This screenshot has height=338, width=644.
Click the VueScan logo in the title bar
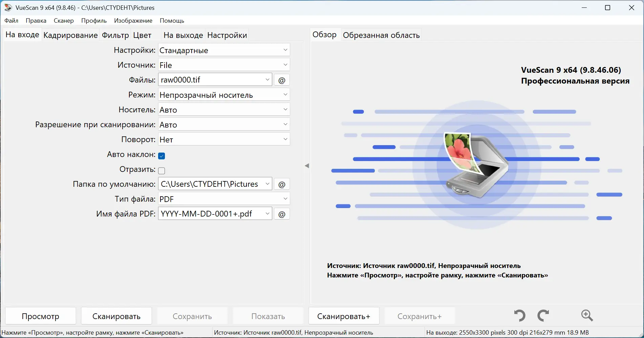(x=7, y=7)
